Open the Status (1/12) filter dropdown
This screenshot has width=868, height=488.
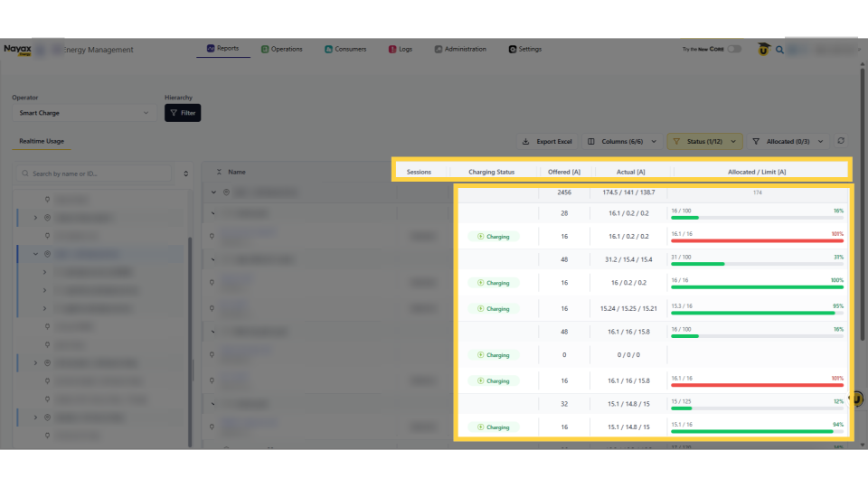pyautogui.click(x=704, y=142)
